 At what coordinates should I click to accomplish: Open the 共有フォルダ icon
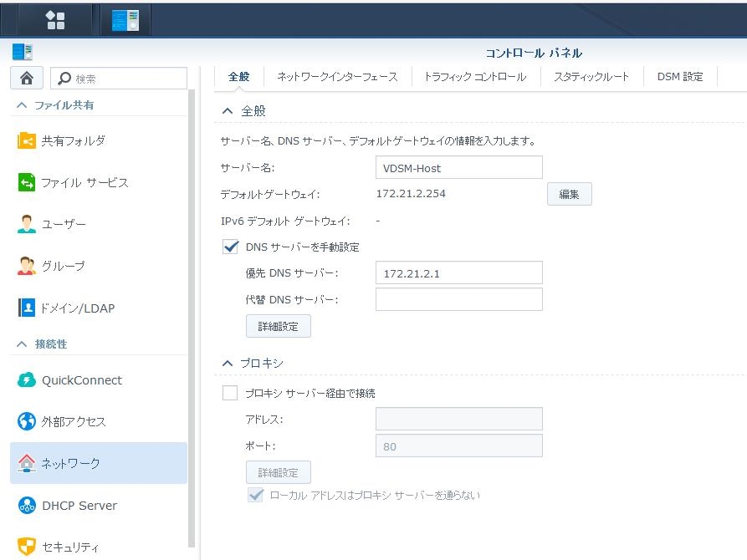pos(27,141)
